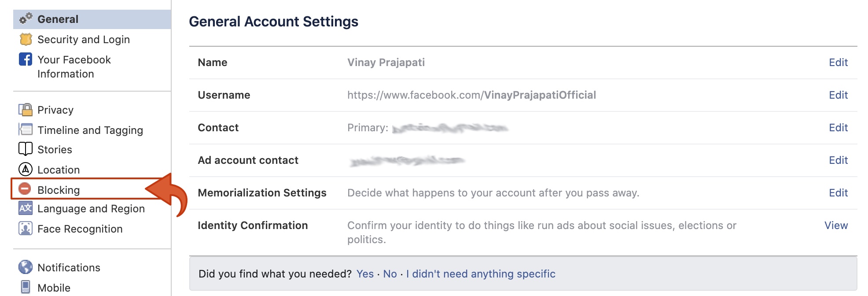The width and height of the screenshot is (868, 296).
Task: Select Stories in the settings sidebar
Action: tap(55, 149)
